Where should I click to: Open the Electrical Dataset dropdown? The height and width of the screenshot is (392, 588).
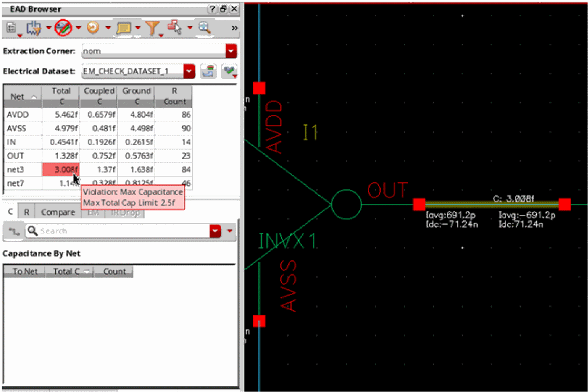click(x=189, y=71)
